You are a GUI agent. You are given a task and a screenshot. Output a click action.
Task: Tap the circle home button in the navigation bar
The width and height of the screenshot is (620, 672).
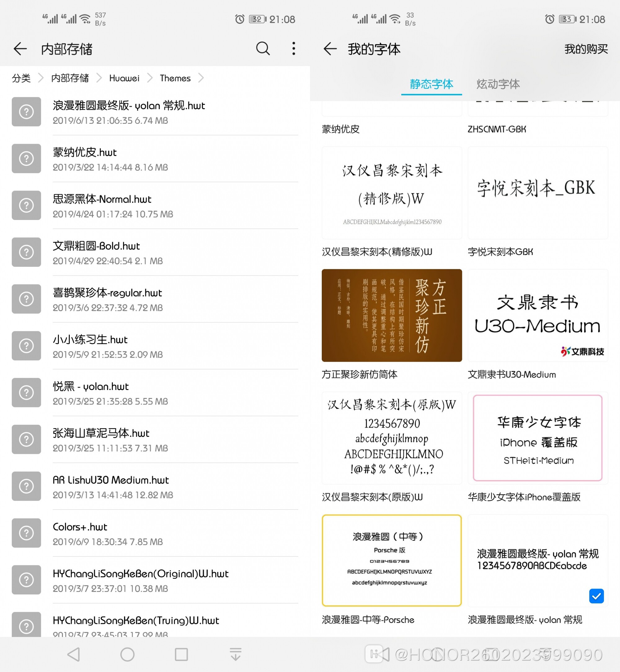tap(127, 654)
